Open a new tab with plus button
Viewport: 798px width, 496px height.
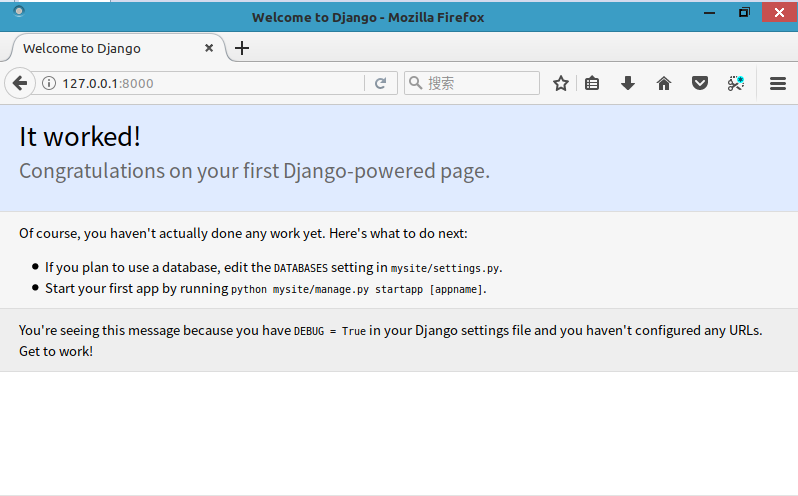242,48
